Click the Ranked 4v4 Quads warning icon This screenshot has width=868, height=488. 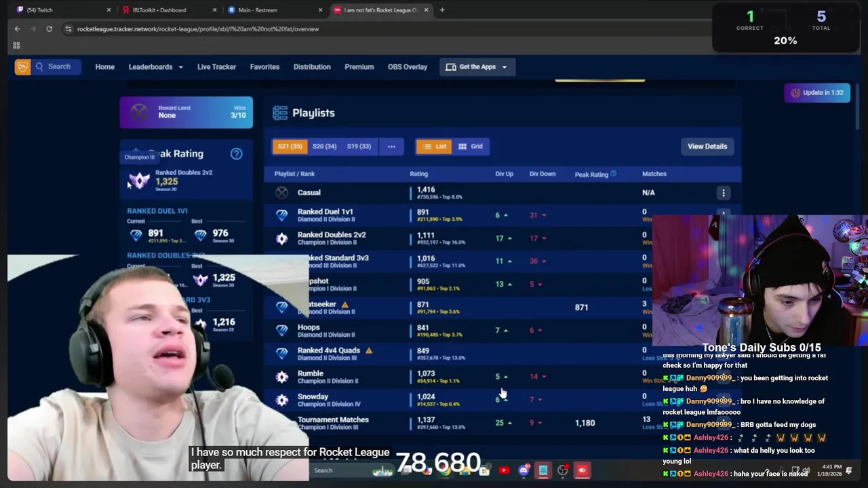click(369, 350)
